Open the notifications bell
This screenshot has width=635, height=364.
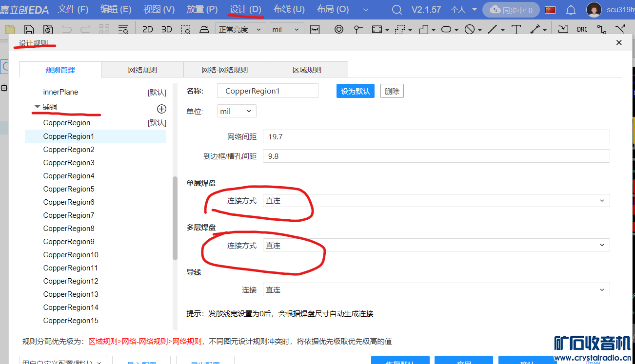[571, 10]
